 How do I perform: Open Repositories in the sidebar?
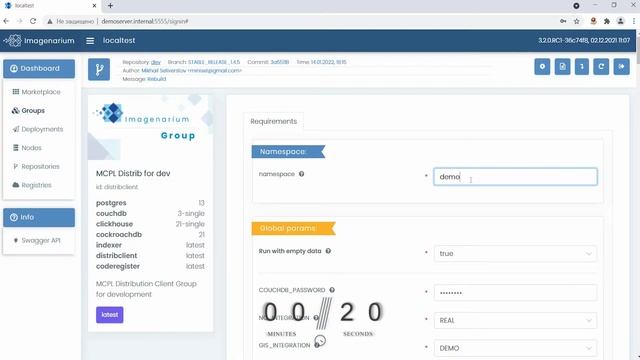36,167
